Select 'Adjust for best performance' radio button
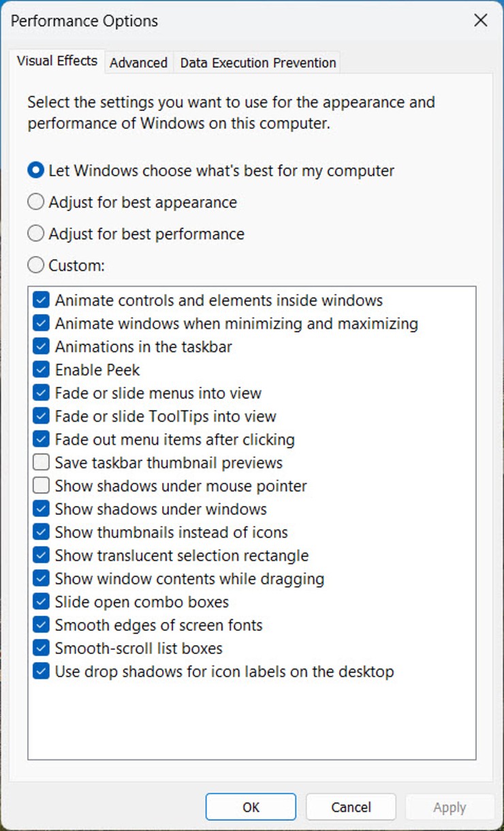Viewport: 504px width, 831px height. click(36, 234)
